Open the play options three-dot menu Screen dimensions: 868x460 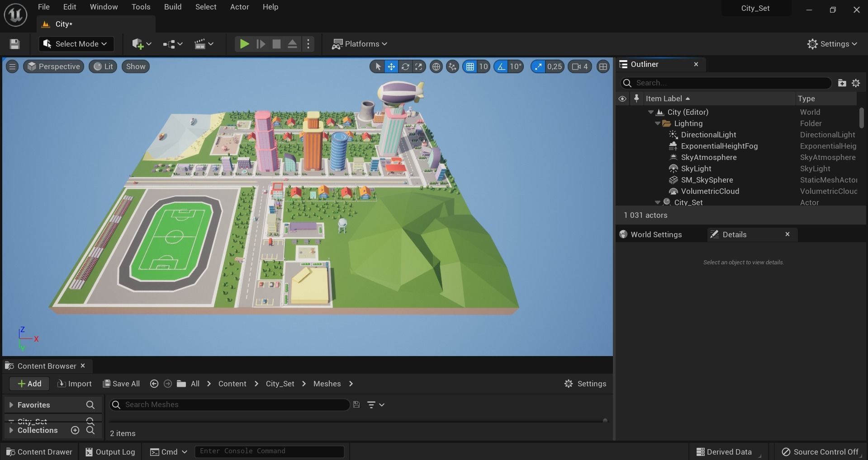coord(308,44)
